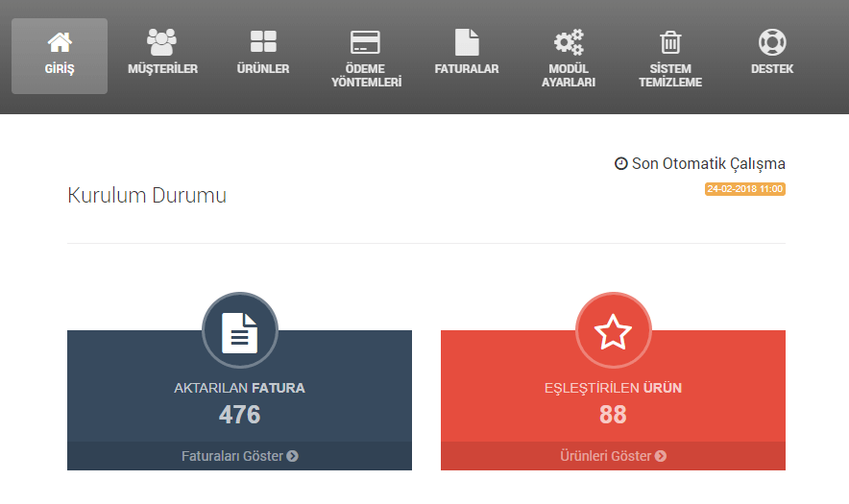849x504 pixels.
Task: Click the credit card Ödeme Yöntemleri icon
Action: (x=366, y=42)
